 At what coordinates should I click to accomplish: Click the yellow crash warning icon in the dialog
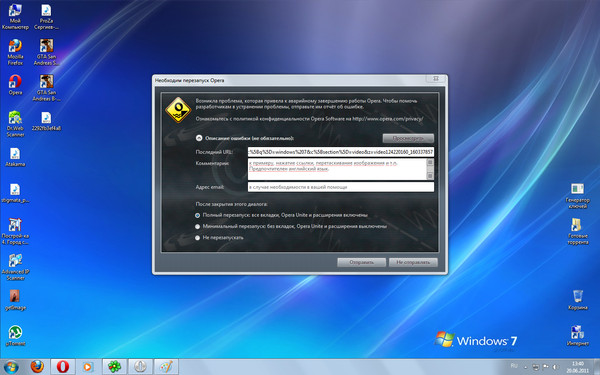point(178,110)
